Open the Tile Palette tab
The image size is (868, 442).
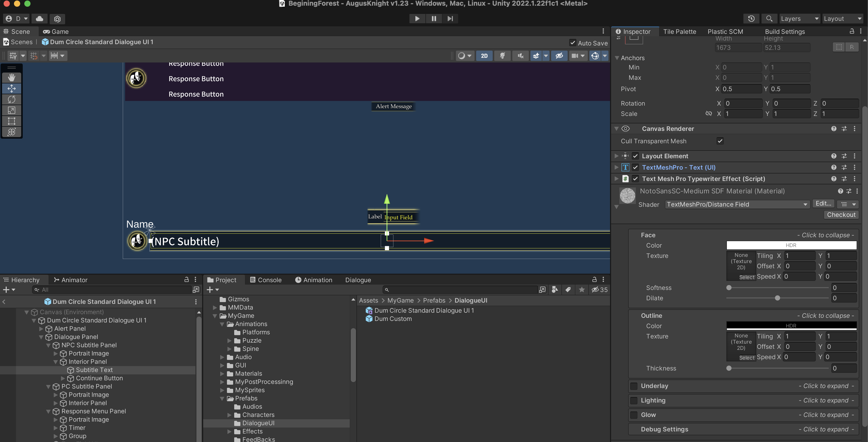[x=679, y=32]
